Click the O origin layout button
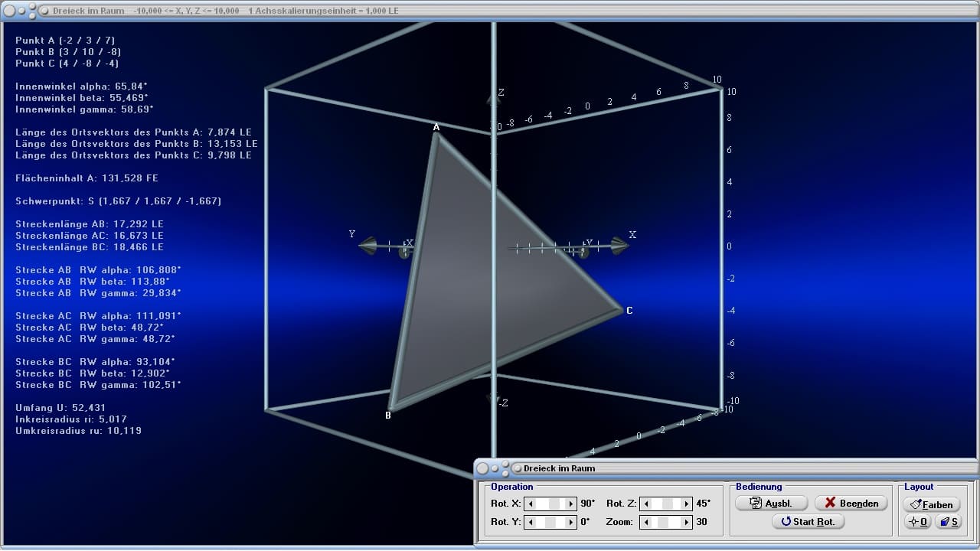 click(917, 522)
